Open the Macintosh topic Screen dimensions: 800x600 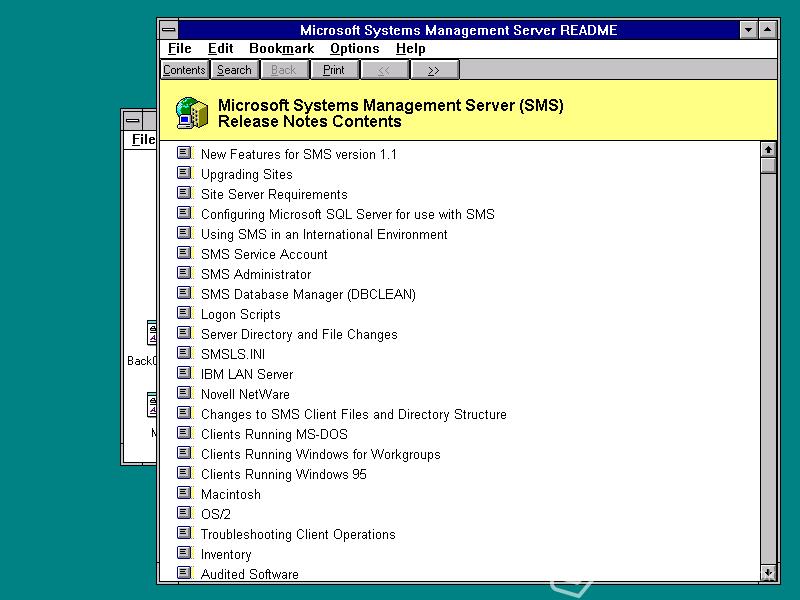click(x=231, y=494)
